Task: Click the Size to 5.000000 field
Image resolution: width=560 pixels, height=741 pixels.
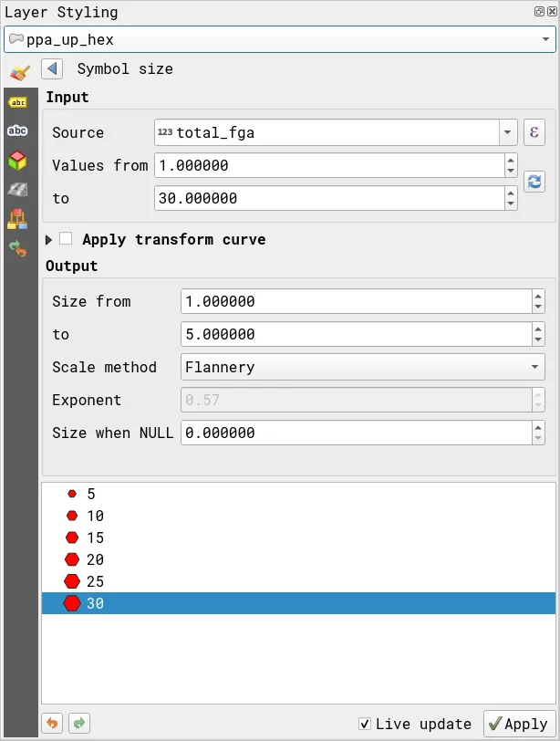Action: click(357, 334)
